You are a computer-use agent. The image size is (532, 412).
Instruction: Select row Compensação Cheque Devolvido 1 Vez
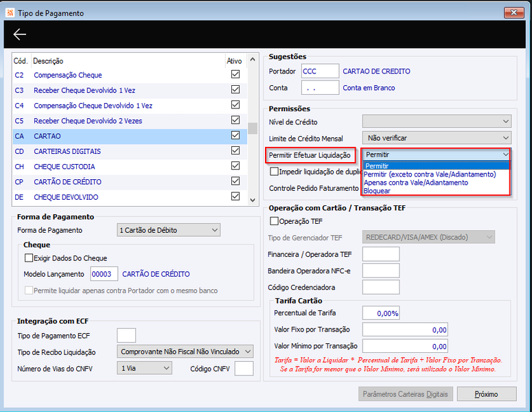[x=130, y=106]
